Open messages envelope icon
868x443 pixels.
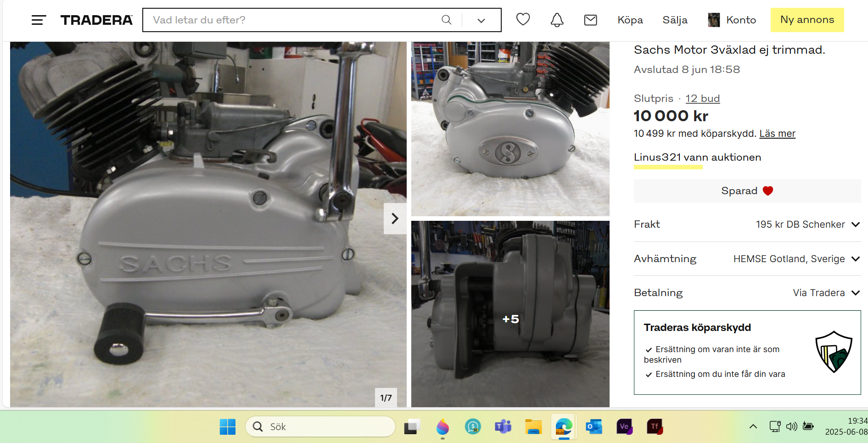[x=590, y=20]
